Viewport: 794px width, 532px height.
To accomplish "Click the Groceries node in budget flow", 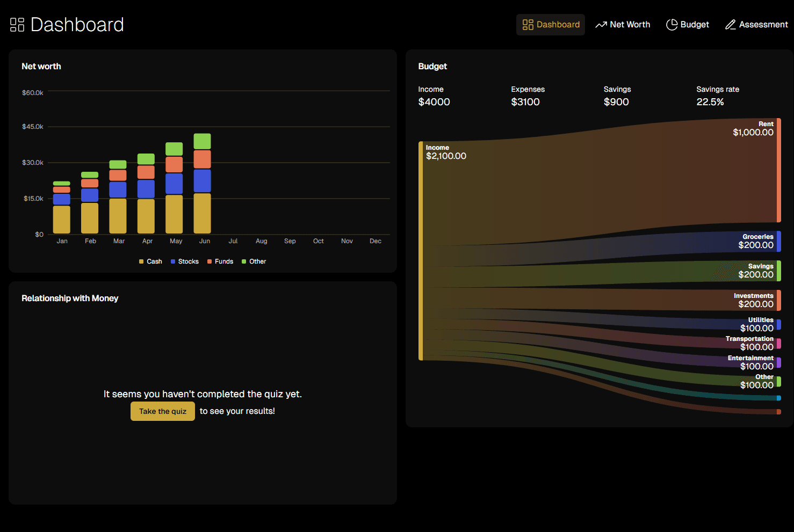I will (x=778, y=242).
